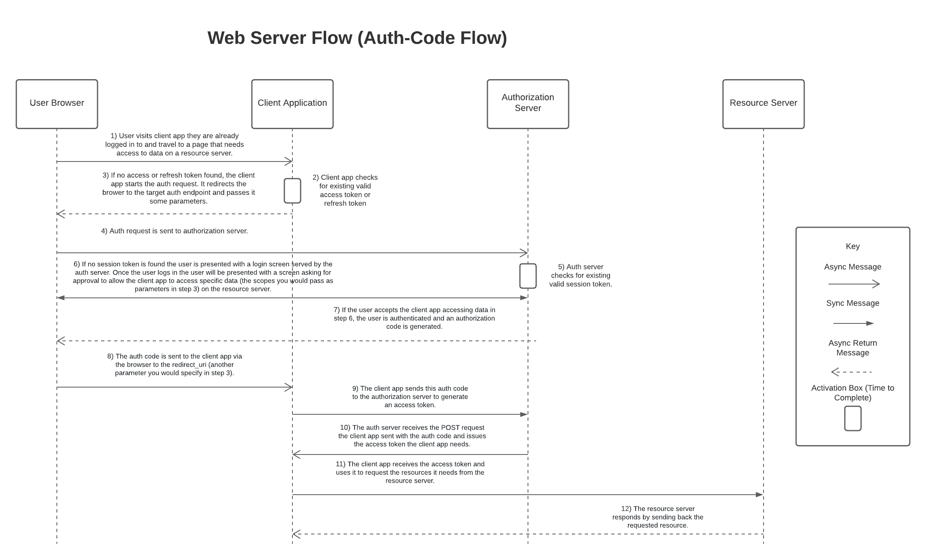Click step 5 text 'Auth server checks for existing valid session token'
The image size is (926, 560).
[x=581, y=276]
